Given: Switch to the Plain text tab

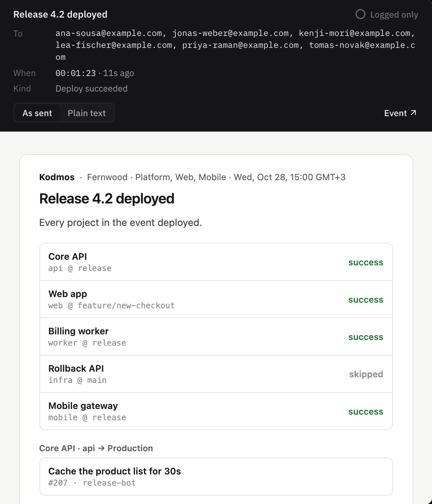Looking at the screenshot, I should 87,113.
